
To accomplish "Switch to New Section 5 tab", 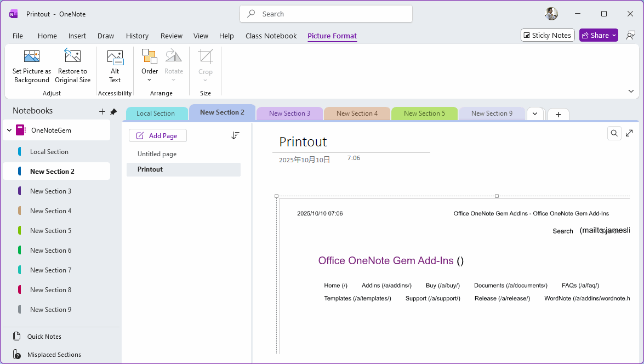I will pyautogui.click(x=424, y=113).
